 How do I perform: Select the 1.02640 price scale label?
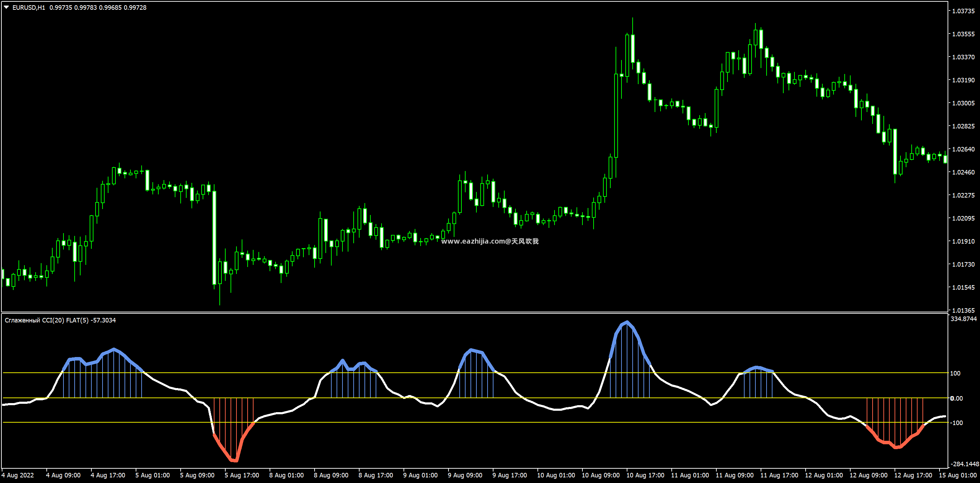point(963,149)
